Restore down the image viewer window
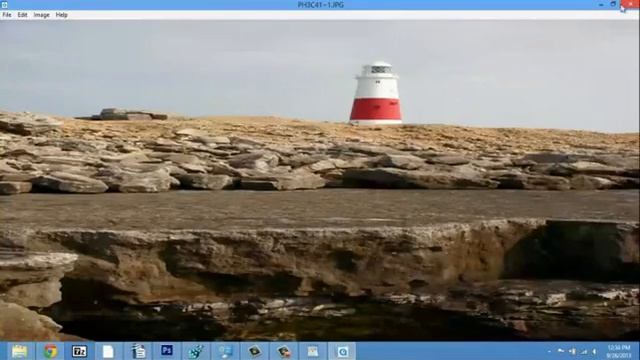The width and height of the screenshot is (640, 360). click(613, 4)
